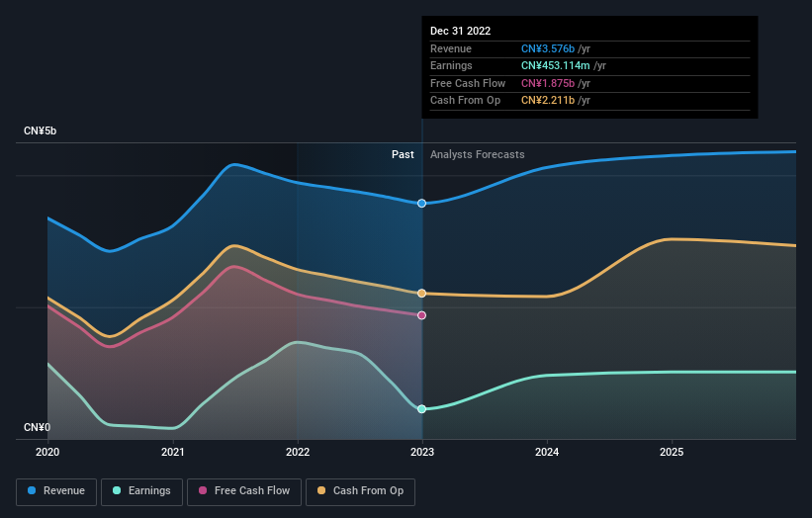
Task: Toggle the Free Cash Flow legend series
Action: click(244, 491)
